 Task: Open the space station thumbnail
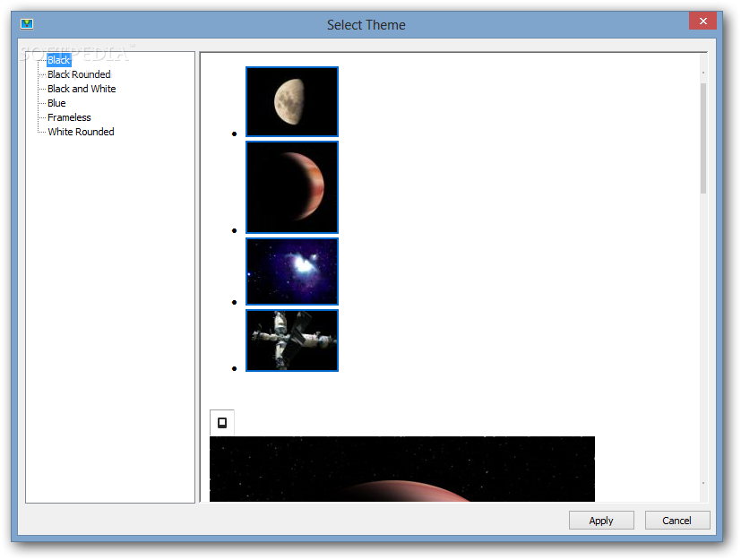pyautogui.click(x=292, y=340)
